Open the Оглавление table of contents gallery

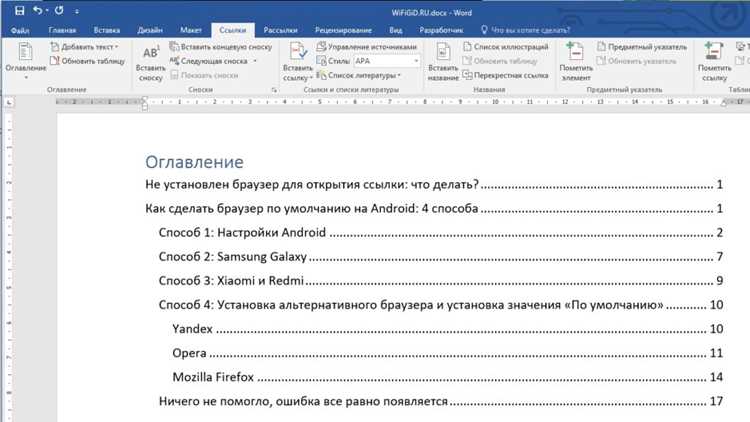tap(26, 60)
